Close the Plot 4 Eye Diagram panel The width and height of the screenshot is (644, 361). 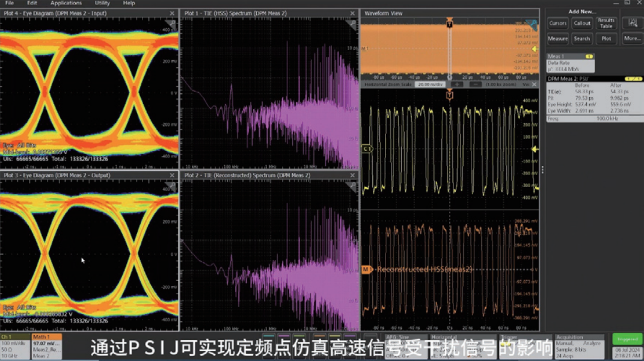pos(173,13)
